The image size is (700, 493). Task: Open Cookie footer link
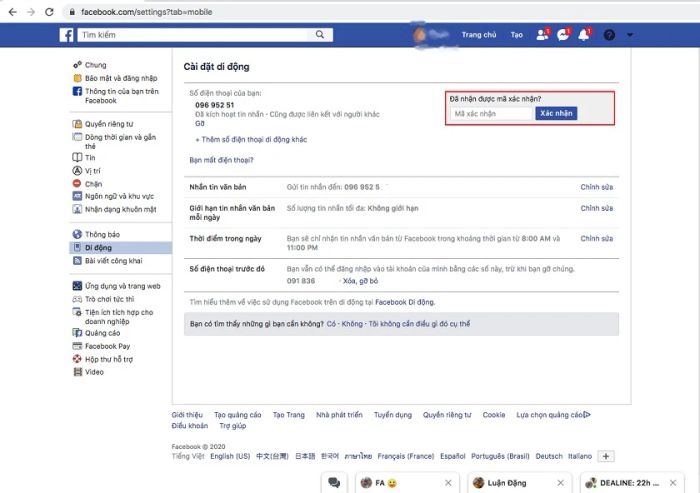coord(494,414)
